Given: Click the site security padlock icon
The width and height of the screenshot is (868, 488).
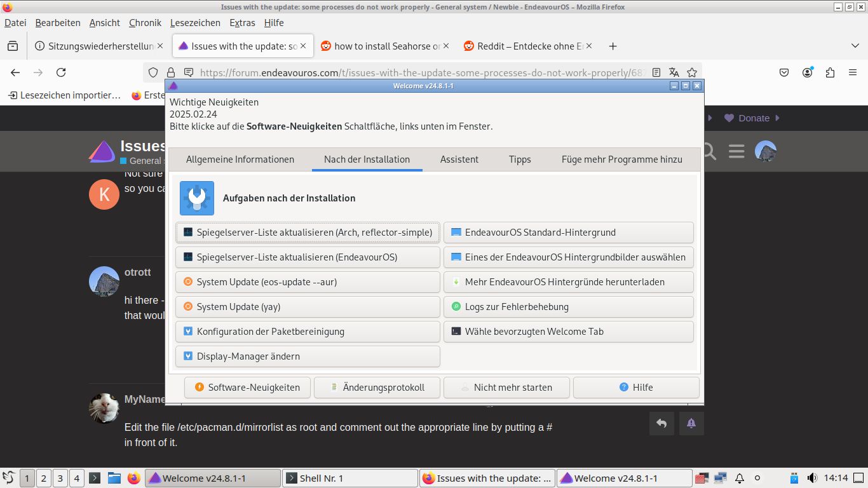Looking at the screenshot, I should [170, 72].
